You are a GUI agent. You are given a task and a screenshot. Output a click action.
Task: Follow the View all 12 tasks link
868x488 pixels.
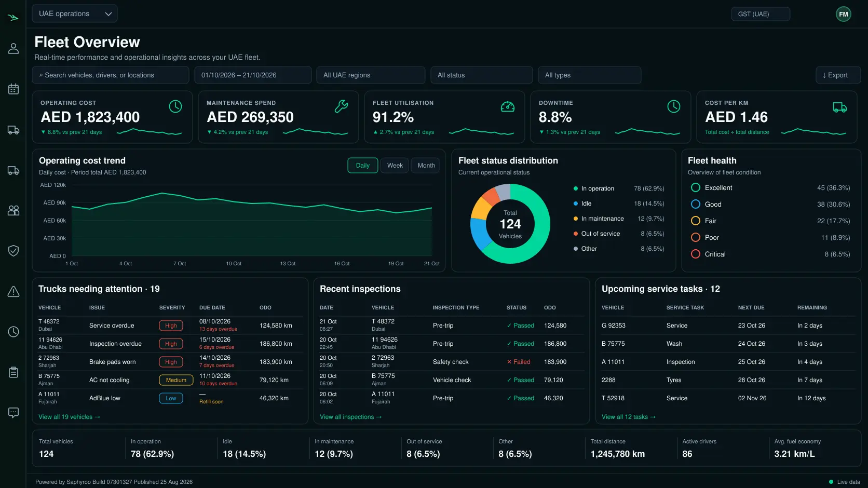628,417
